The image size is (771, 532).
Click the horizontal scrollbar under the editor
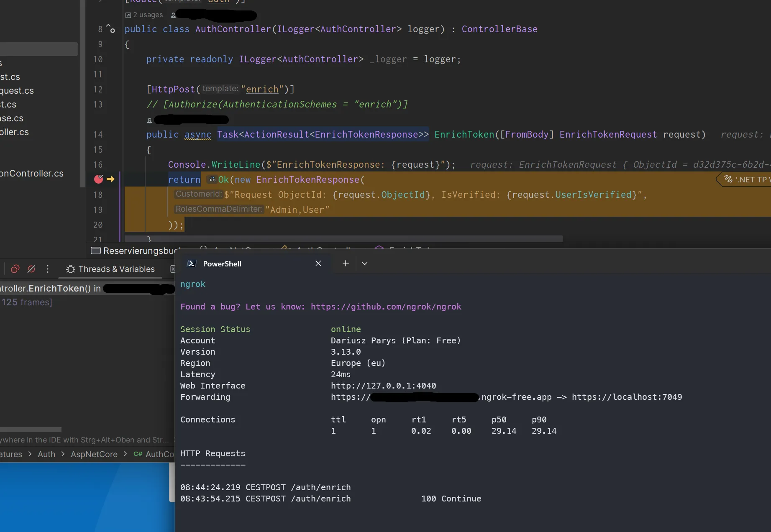[343, 238]
